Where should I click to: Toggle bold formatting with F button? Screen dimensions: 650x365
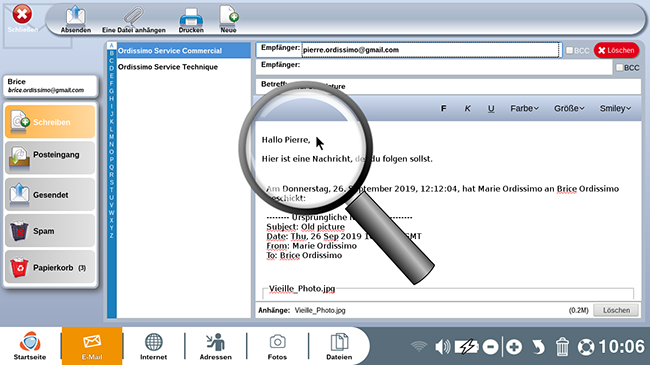point(444,108)
